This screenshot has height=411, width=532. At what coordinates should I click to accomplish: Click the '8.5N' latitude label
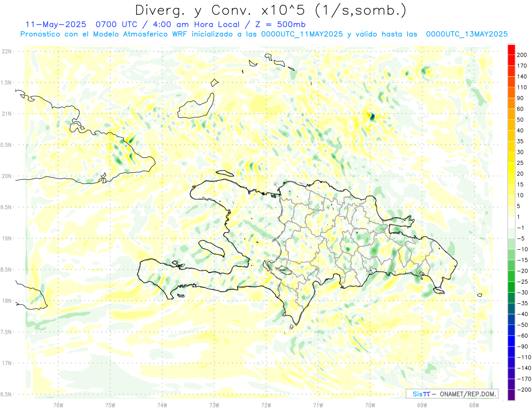tap(7, 270)
